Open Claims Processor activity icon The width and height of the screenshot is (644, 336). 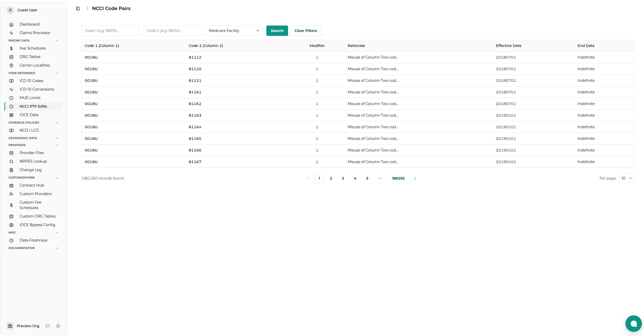11,33
